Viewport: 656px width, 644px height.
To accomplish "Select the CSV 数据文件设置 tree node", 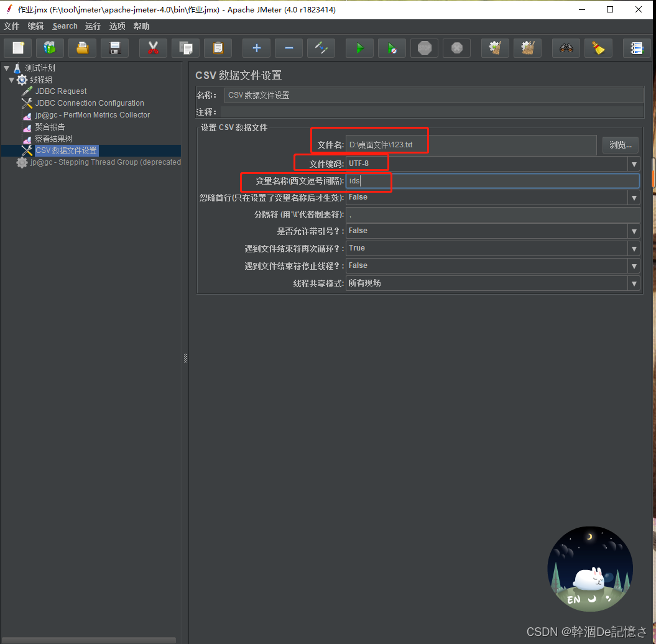I will 66,150.
